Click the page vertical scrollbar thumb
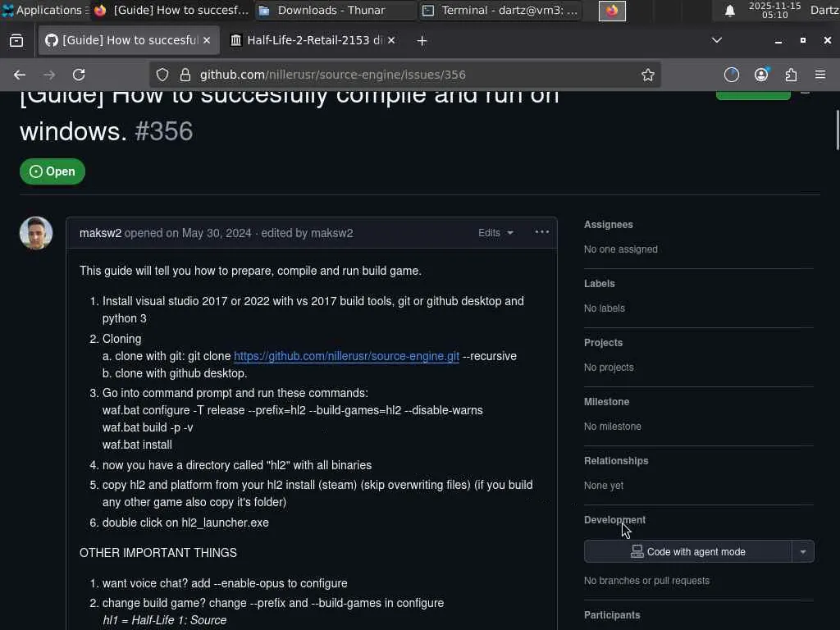The width and height of the screenshot is (840, 630). (838, 130)
